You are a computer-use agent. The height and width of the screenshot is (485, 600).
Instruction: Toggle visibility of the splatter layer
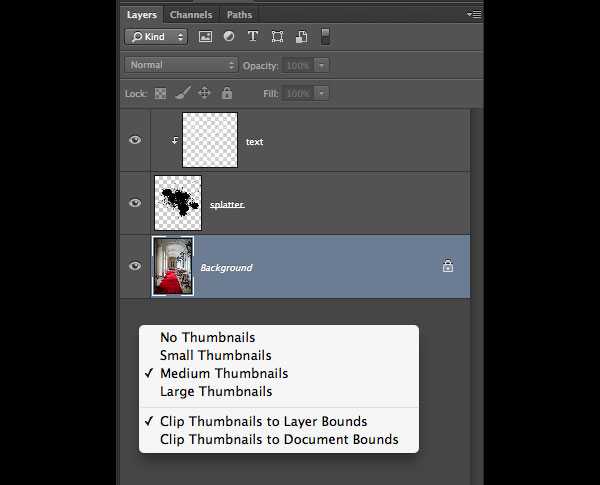coord(135,203)
